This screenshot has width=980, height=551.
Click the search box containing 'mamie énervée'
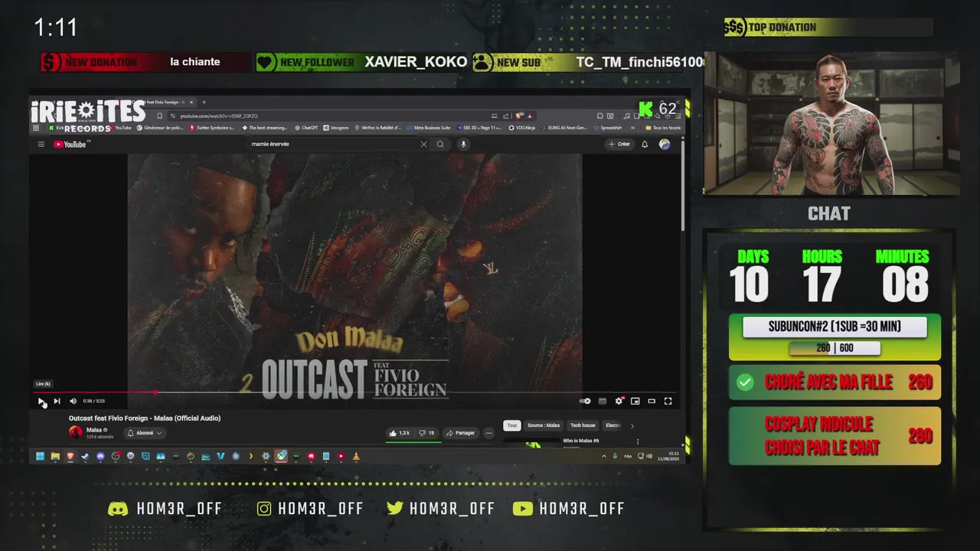pyautogui.click(x=333, y=144)
